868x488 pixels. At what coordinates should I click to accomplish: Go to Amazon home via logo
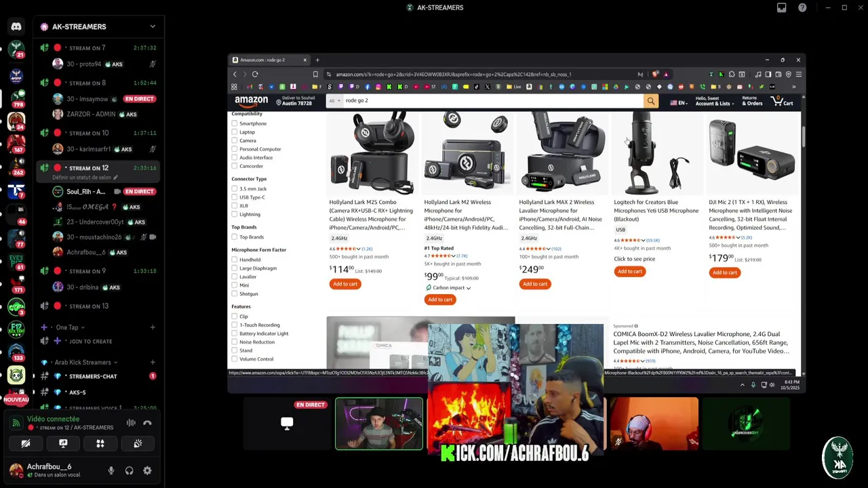252,101
